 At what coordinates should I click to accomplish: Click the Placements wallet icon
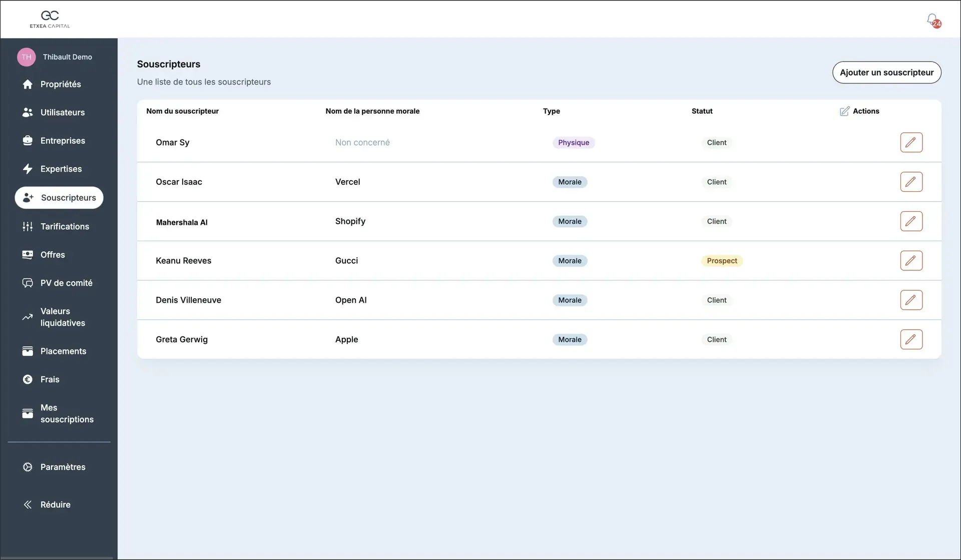pyautogui.click(x=28, y=351)
